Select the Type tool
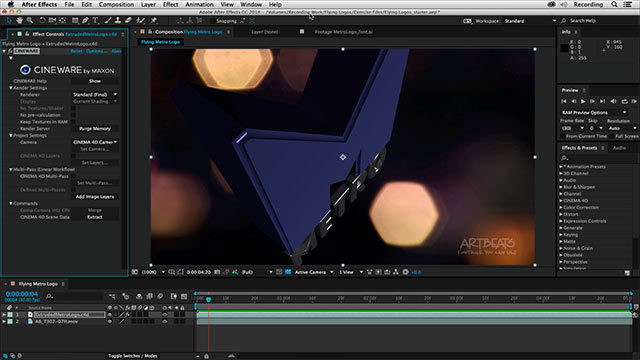640x360 pixels. click(x=95, y=20)
